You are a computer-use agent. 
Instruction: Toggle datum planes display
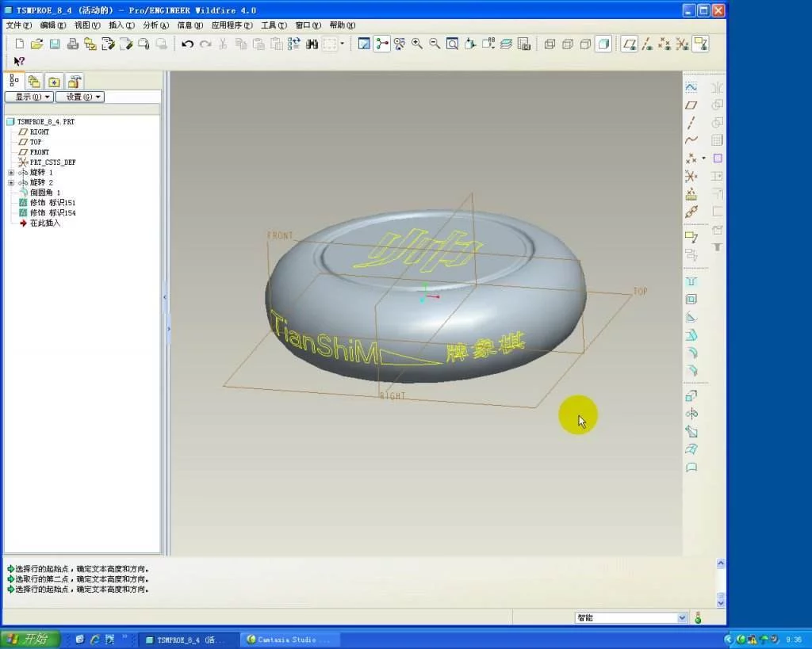[x=629, y=44]
